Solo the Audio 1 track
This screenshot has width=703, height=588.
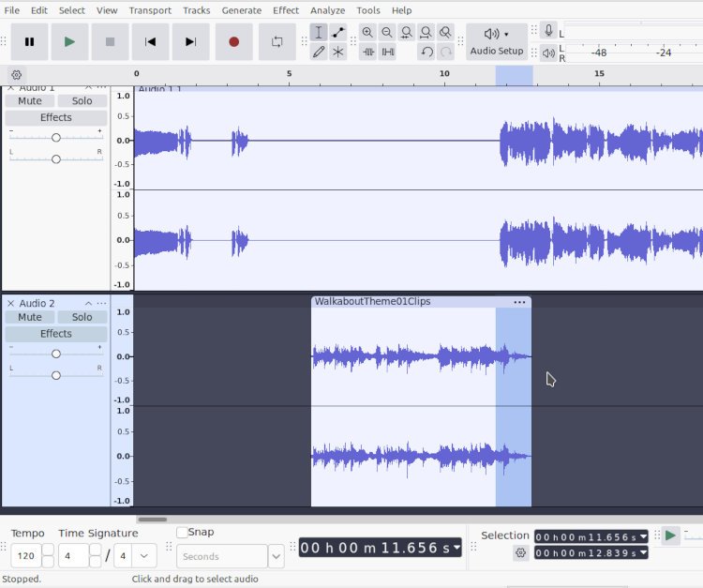click(x=82, y=101)
